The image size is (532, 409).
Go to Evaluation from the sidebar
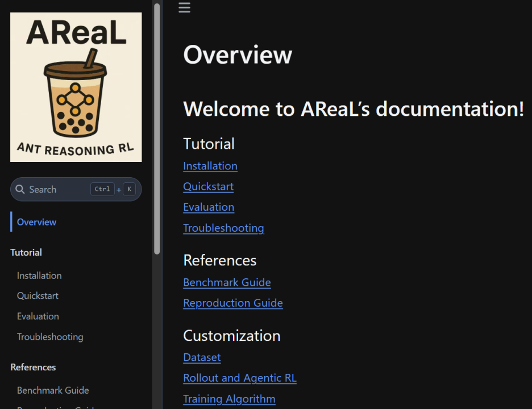(x=38, y=316)
